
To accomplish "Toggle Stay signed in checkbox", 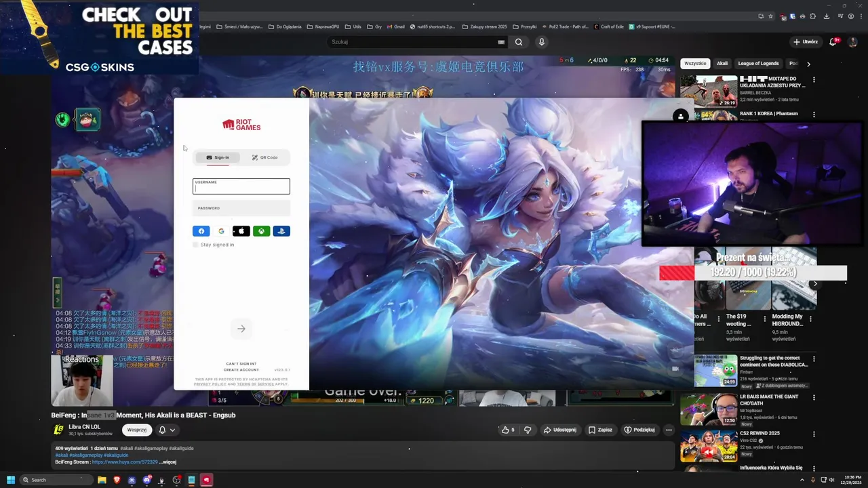I will pyautogui.click(x=195, y=245).
